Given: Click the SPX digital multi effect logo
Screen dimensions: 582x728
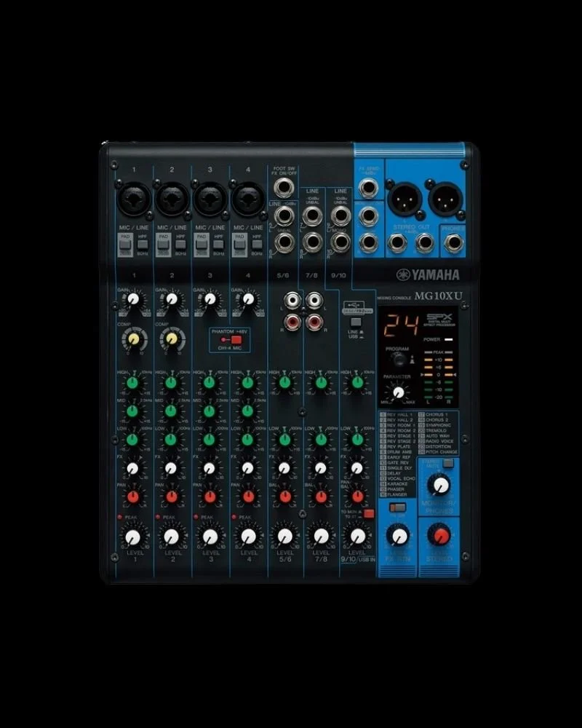Looking at the screenshot, I should click(439, 320).
